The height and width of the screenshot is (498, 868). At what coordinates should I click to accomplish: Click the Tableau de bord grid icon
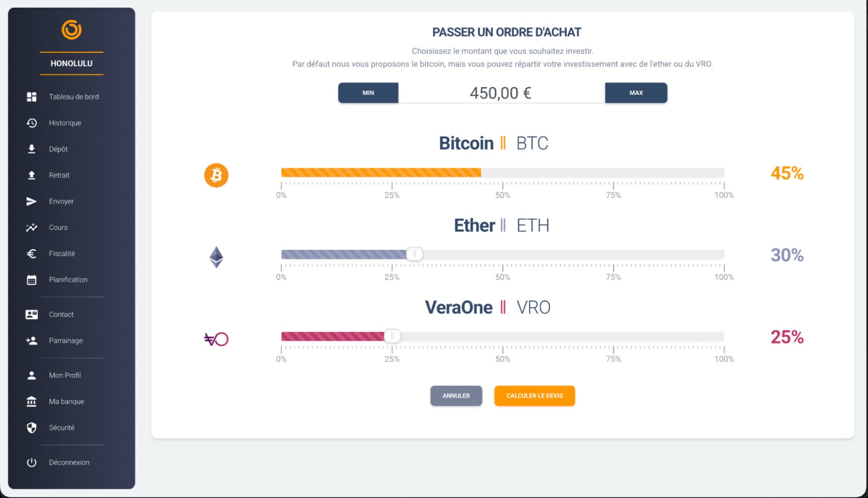pos(31,97)
